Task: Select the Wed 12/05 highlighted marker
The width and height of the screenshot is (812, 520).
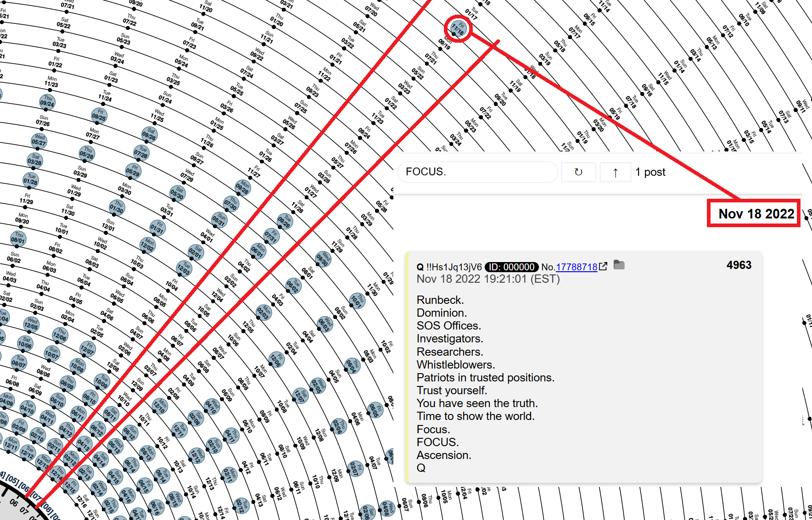Action: coord(31,324)
